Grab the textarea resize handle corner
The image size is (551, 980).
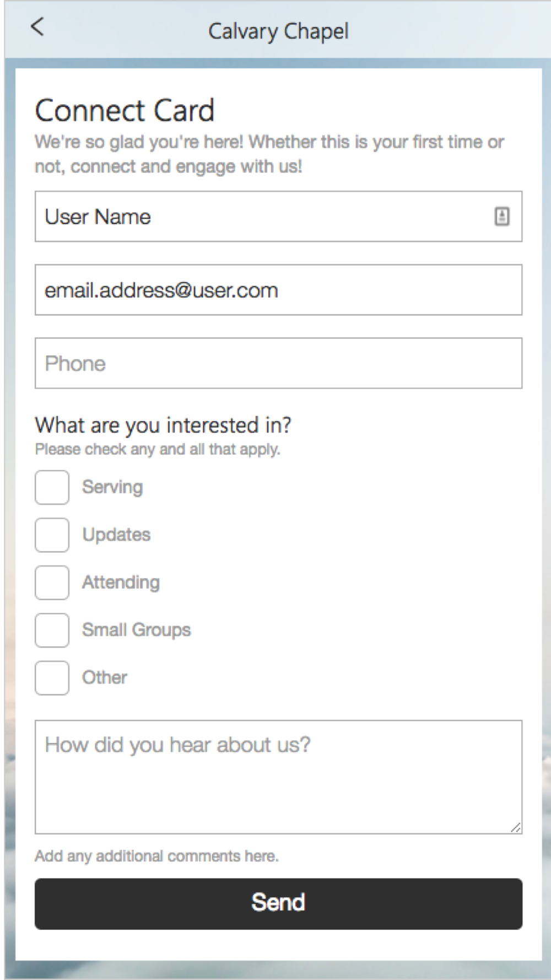516,827
